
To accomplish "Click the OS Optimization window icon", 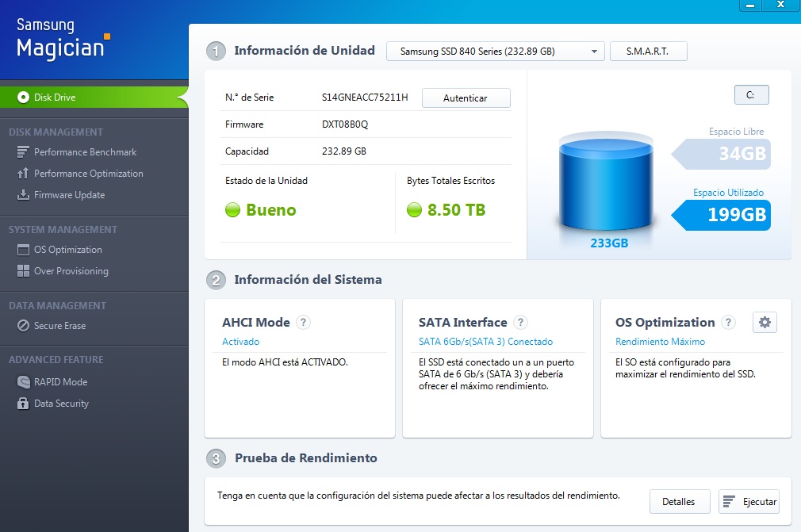I will pos(23,250).
